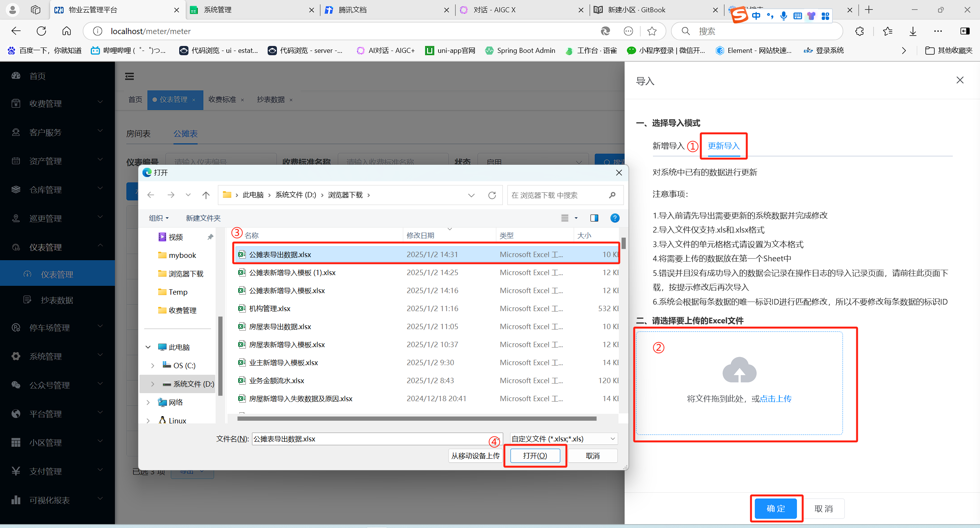The image size is (980, 528).
Task: Open new browser tab plus icon
Action: tap(869, 10)
